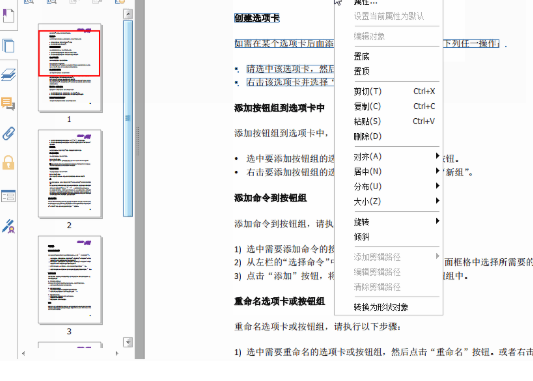This screenshot has height=381, width=533.
Task: Open page 1 thumbnail
Action: coord(70,68)
